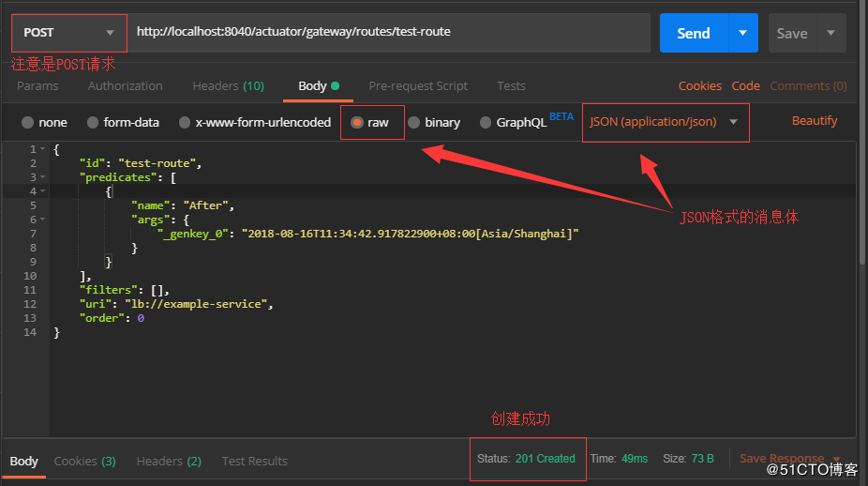The height and width of the screenshot is (486, 868).
Task: Select the GraphQL body type
Action: tap(513, 123)
